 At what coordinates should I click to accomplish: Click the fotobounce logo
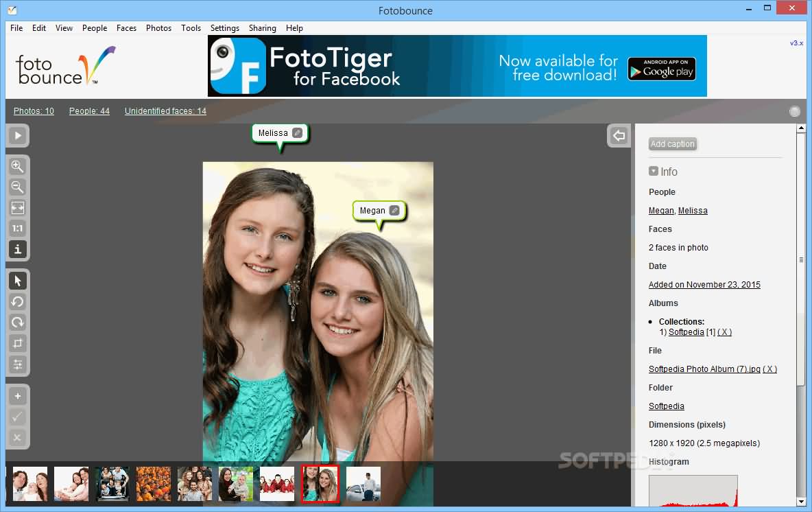(65, 66)
